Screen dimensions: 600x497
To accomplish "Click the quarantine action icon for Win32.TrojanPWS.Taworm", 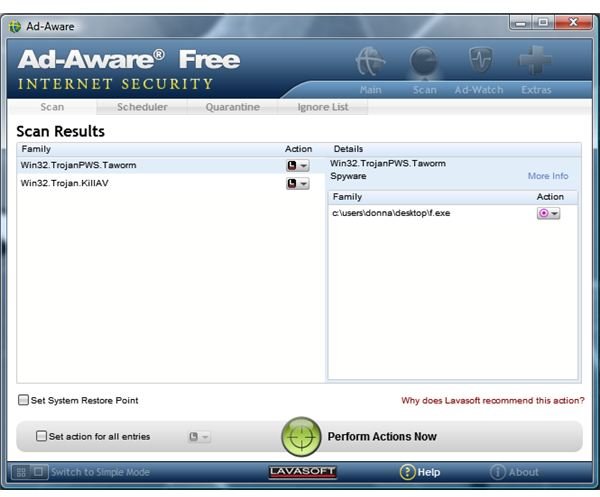I will (292, 166).
